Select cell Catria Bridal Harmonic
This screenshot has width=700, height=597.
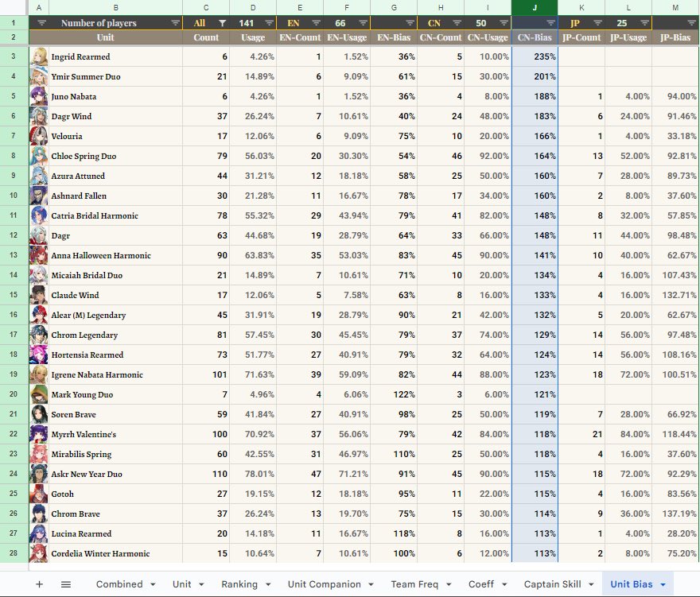point(115,215)
